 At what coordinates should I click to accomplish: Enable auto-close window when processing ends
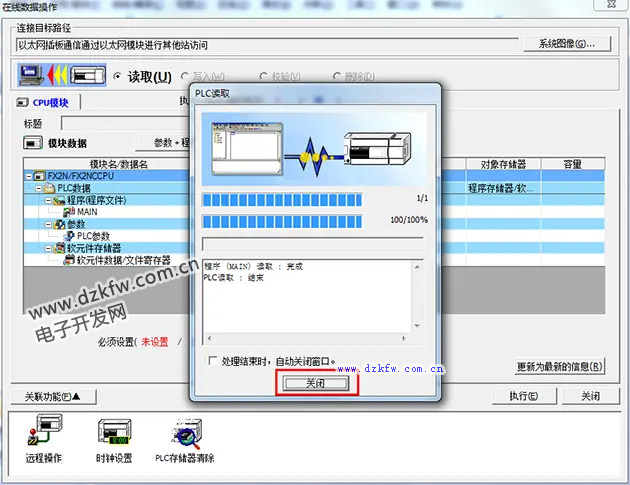[x=211, y=361]
